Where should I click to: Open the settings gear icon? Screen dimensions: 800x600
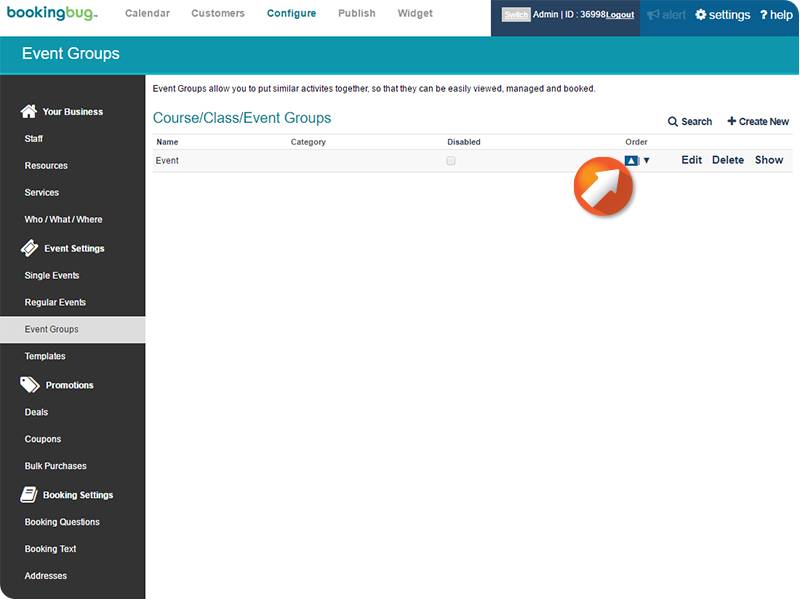coord(701,14)
